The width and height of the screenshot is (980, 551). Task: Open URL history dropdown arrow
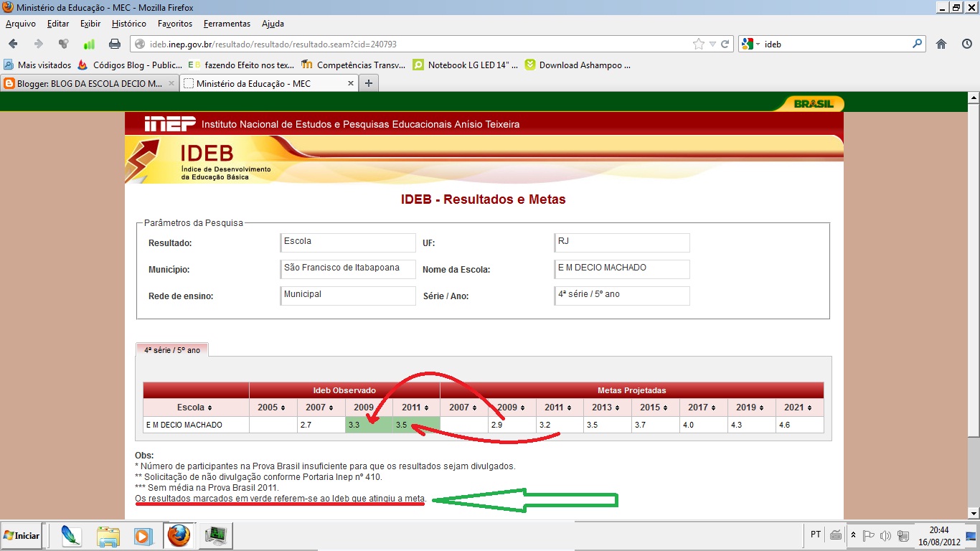712,44
